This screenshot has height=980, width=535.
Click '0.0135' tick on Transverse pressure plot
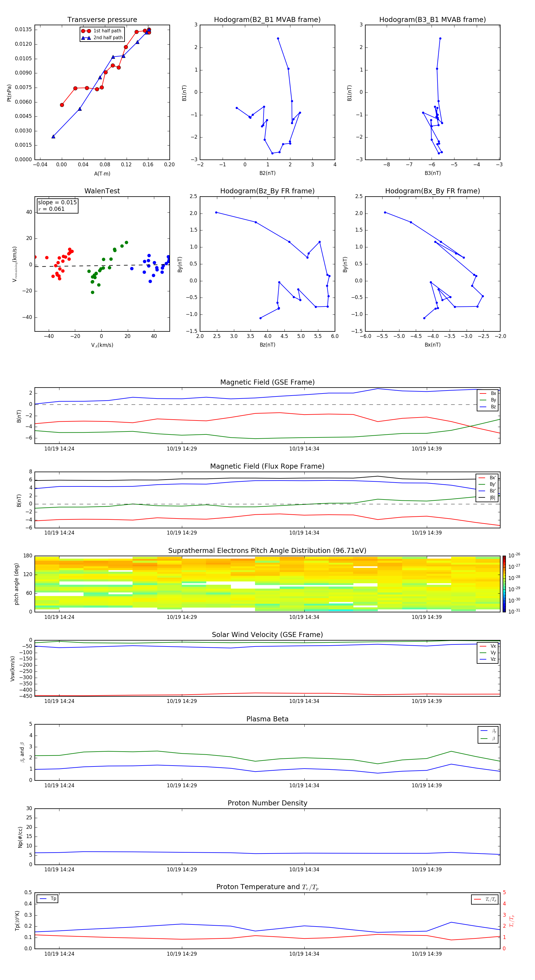click(x=23, y=29)
